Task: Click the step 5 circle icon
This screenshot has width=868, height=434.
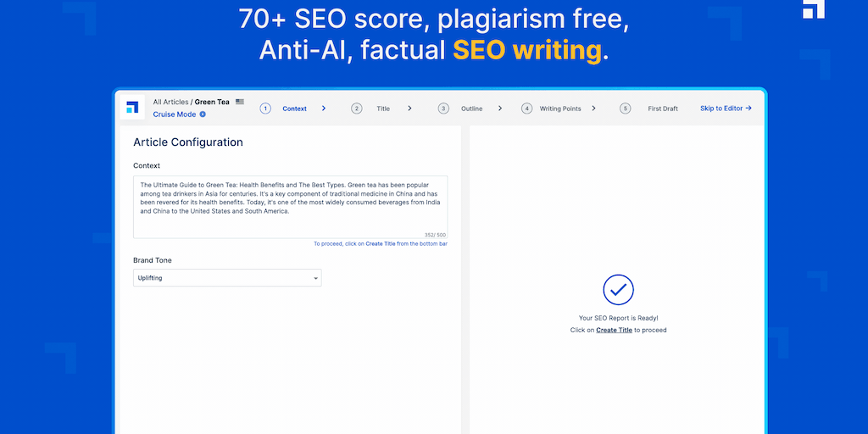Action: click(x=626, y=108)
